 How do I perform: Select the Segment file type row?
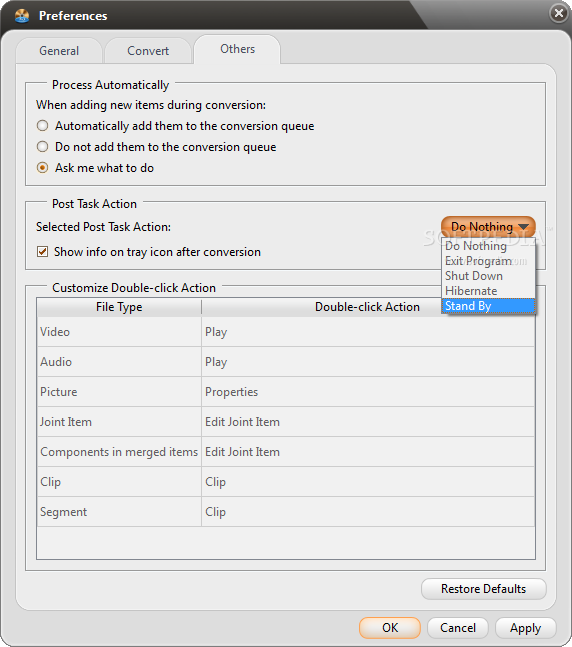pyautogui.click(x=119, y=512)
